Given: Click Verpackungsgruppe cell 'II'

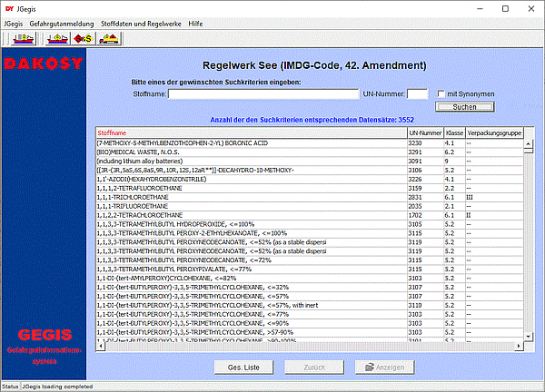Looking at the screenshot, I should [x=494, y=215].
